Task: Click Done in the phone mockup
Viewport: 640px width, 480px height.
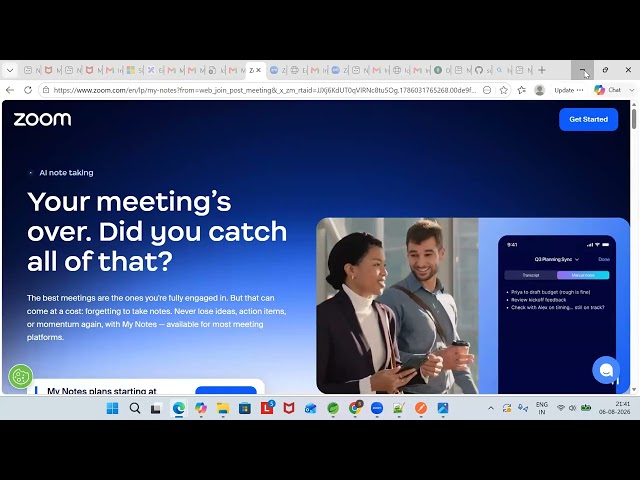Action: [x=604, y=259]
